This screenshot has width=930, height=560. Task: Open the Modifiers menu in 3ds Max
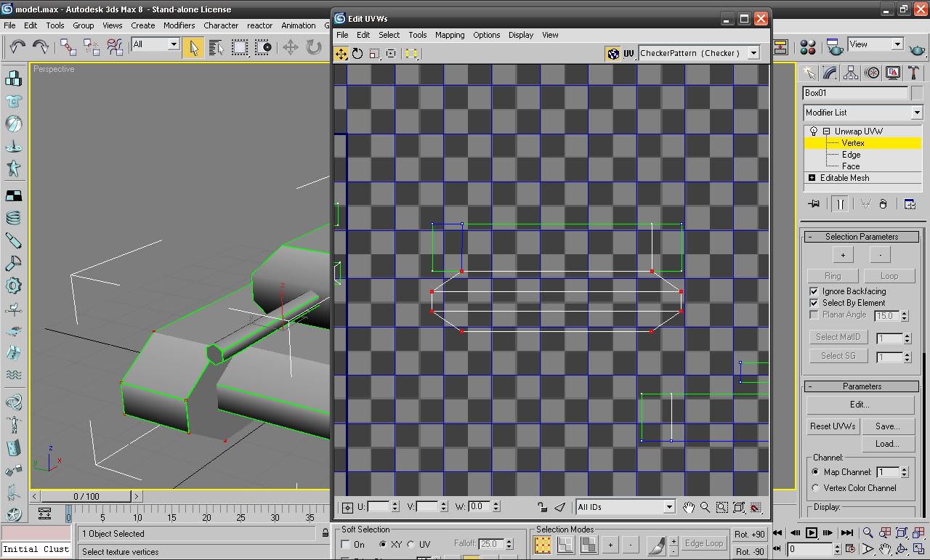pyautogui.click(x=179, y=25)
